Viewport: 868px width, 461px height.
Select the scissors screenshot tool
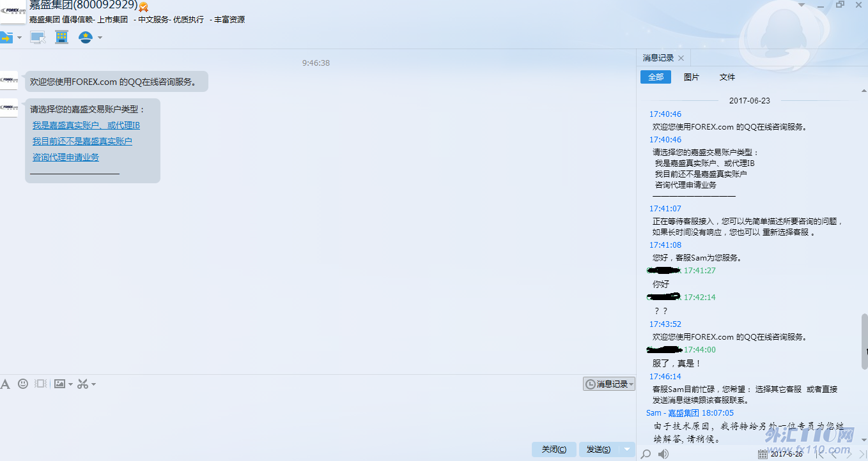coord(82,384)
